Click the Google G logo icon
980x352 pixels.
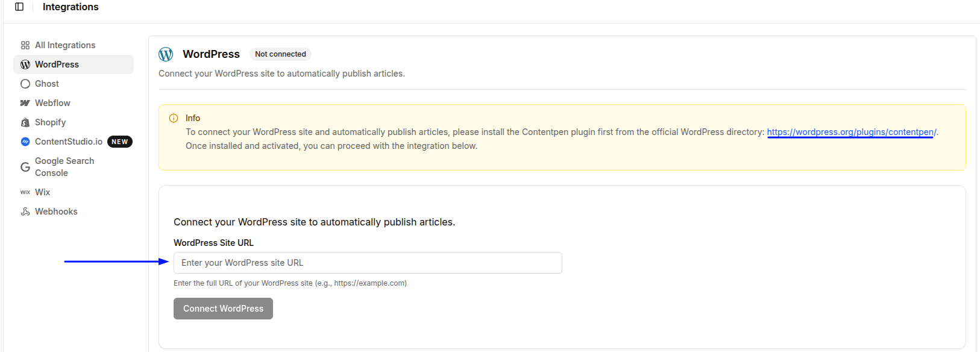(25, 167)
